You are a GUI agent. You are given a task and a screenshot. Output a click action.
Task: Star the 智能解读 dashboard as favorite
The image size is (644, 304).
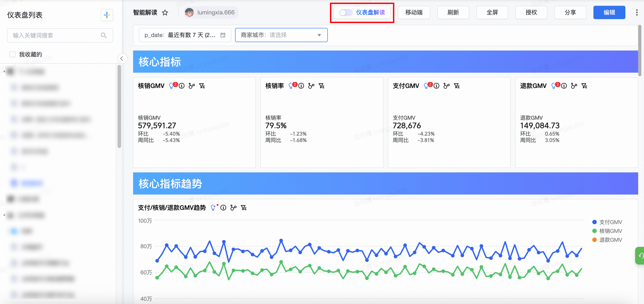point(165,12)
